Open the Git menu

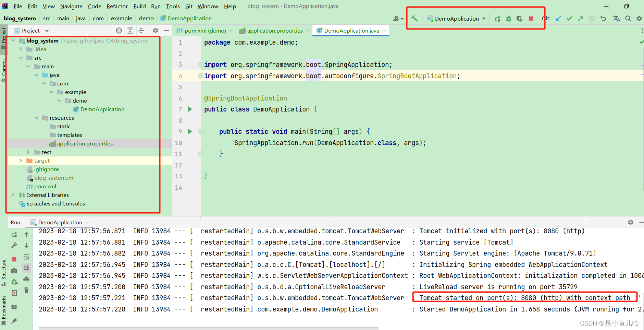coord(189,6)
